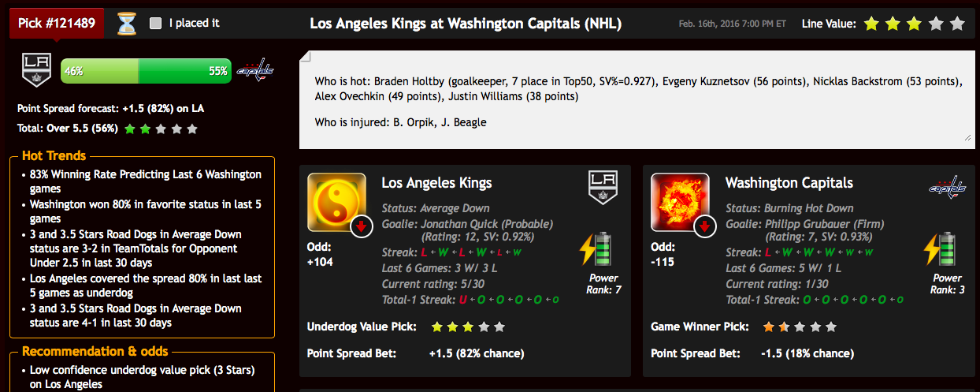
Task: Click the Kings shield logo in team card
Action: point(603,187)
